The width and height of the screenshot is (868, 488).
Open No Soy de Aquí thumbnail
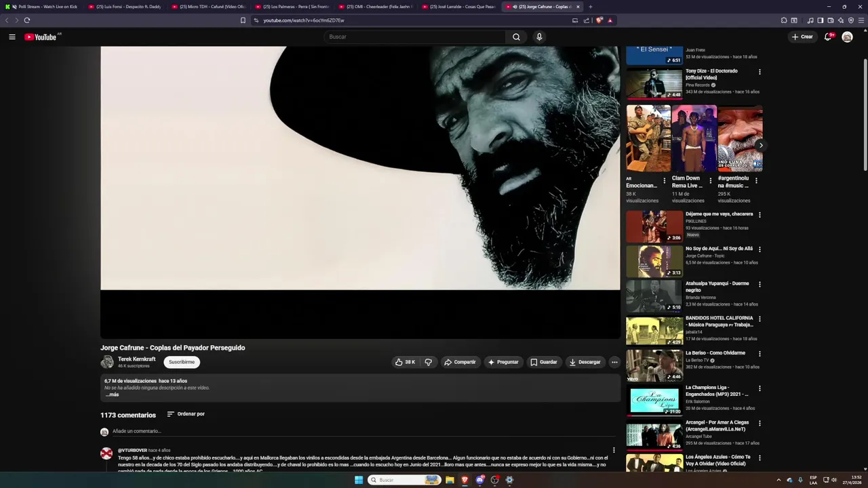click(654, 261)
